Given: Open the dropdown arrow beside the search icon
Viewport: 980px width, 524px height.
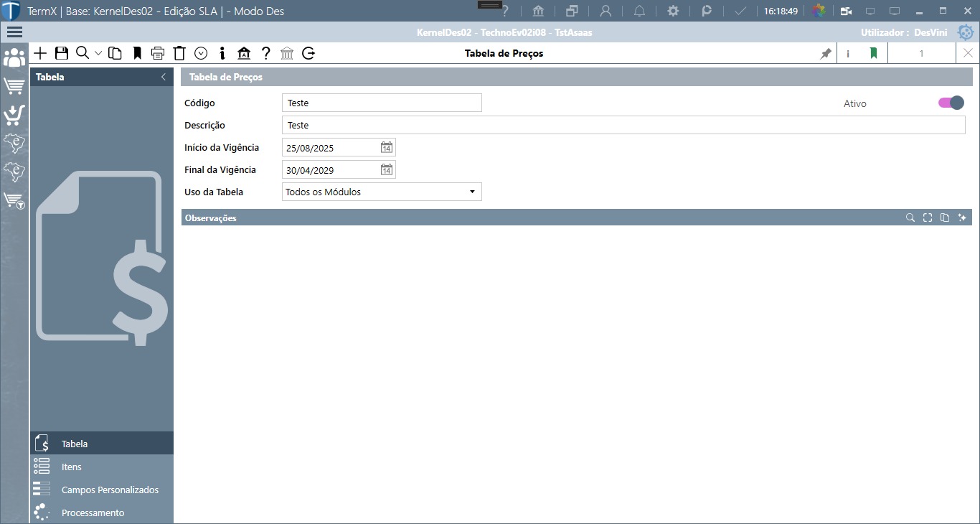Looking at the screenshot, I should 98,53.
